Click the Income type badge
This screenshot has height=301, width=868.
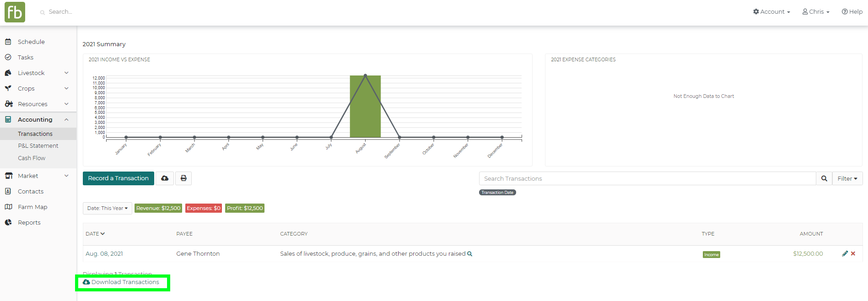[x=712, y=255]
